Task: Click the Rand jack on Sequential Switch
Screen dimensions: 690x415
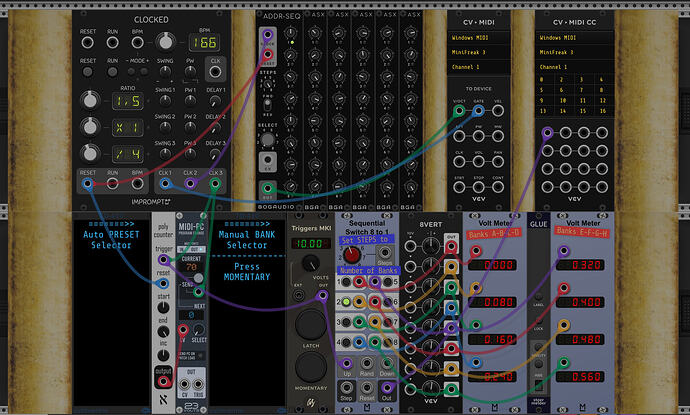Action: point(367,364)
